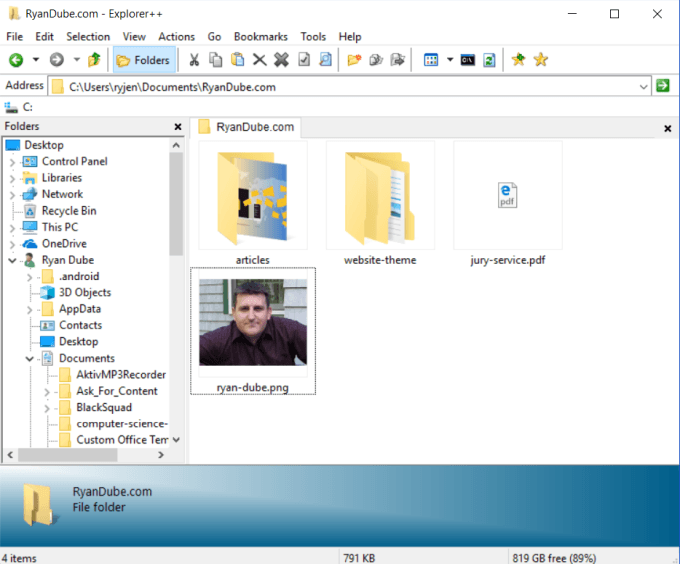The width and height of the screenshot is (680, 564).
Task: Open the Actions menu
Action: click(177, 37)
